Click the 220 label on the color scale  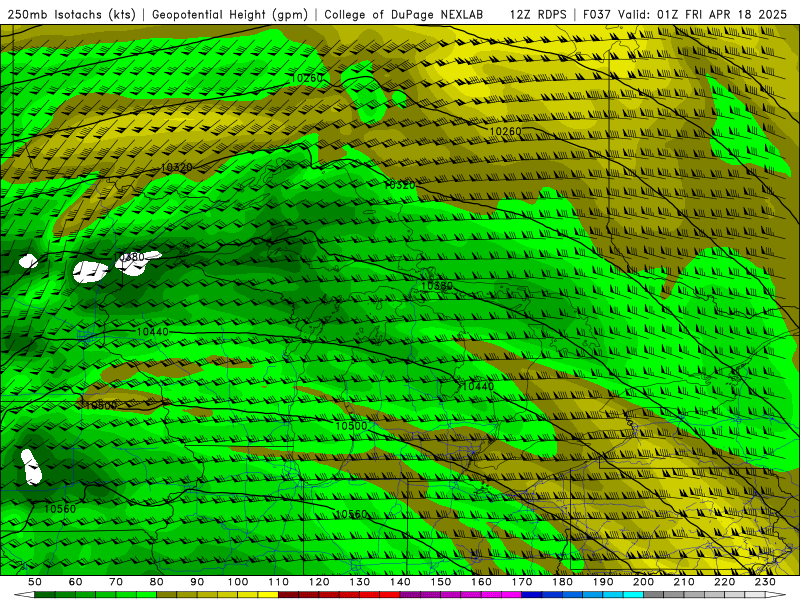point(724,582)
